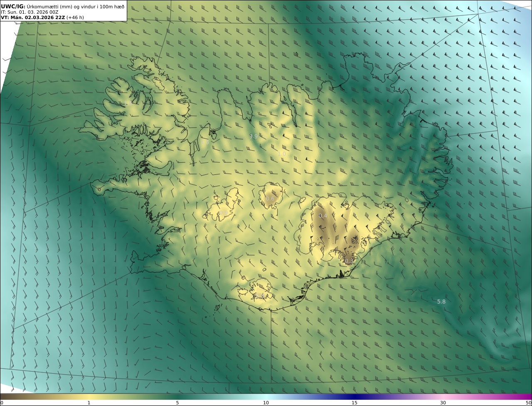Click the bold "UWC/IG:" title label

point(13,6)
